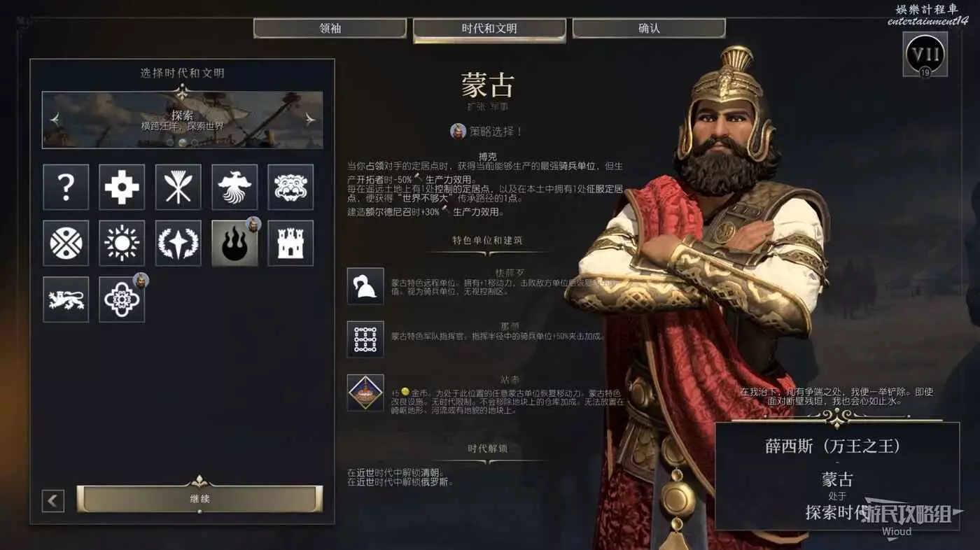Select the laurel wreath star civilization
This screenshot has width=980, height=550.
point(178,243)
